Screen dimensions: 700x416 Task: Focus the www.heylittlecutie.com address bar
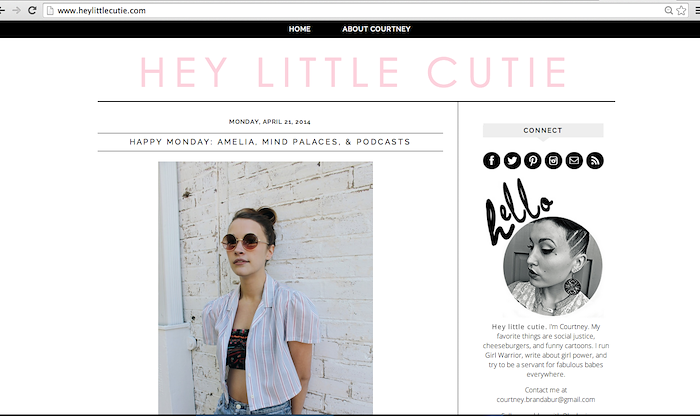pos(353,10)
